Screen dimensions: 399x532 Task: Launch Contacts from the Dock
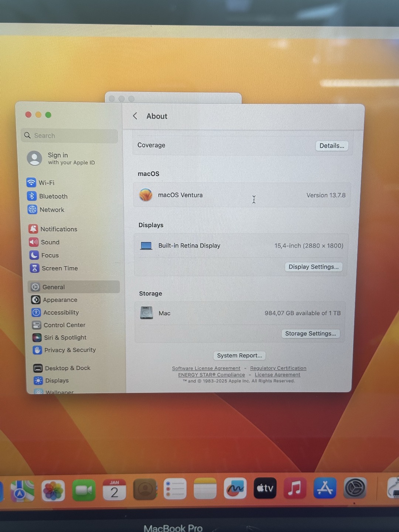click(x=145, y=490)
